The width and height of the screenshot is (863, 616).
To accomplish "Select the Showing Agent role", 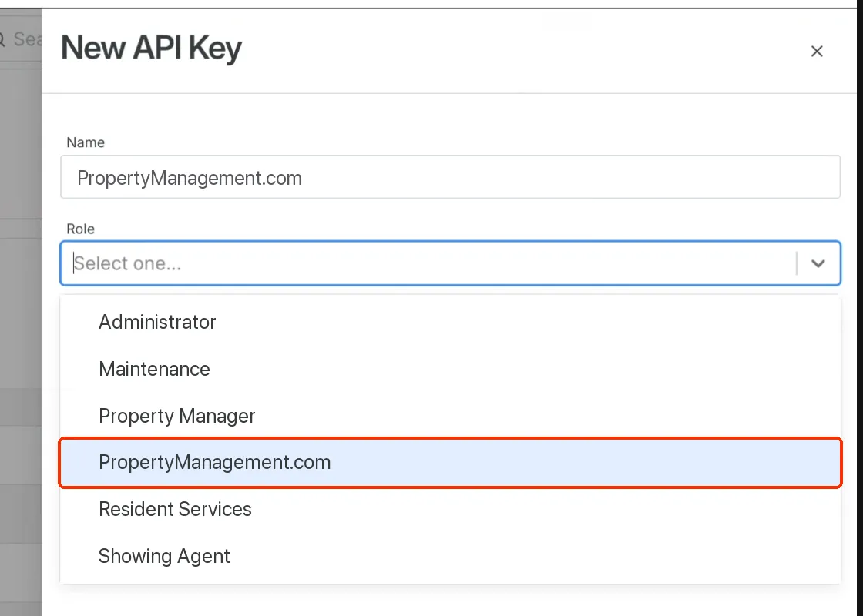I will click(450, 556).
